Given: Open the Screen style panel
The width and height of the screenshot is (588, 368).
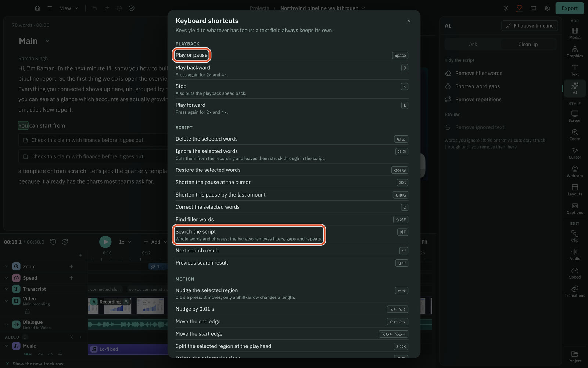Looking at the screenshot, I should point(575,116).
